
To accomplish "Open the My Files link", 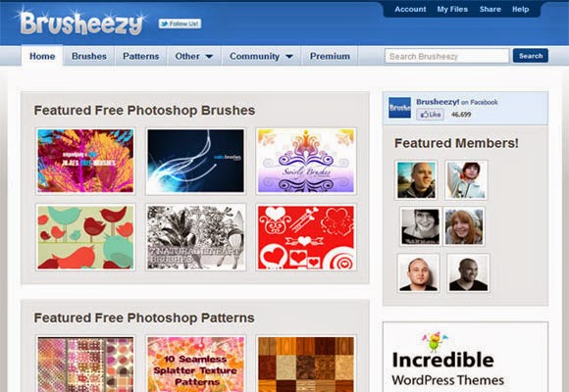I will tap(452, 10).
